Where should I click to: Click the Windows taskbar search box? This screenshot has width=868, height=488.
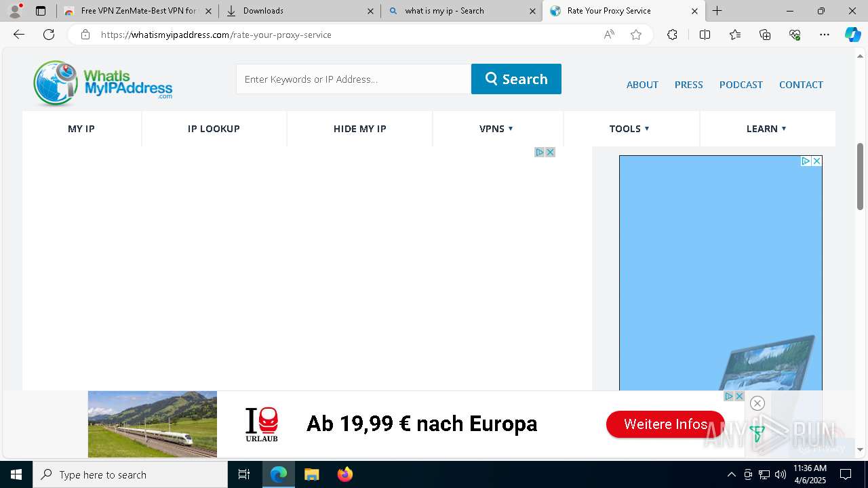coord(130,474)
